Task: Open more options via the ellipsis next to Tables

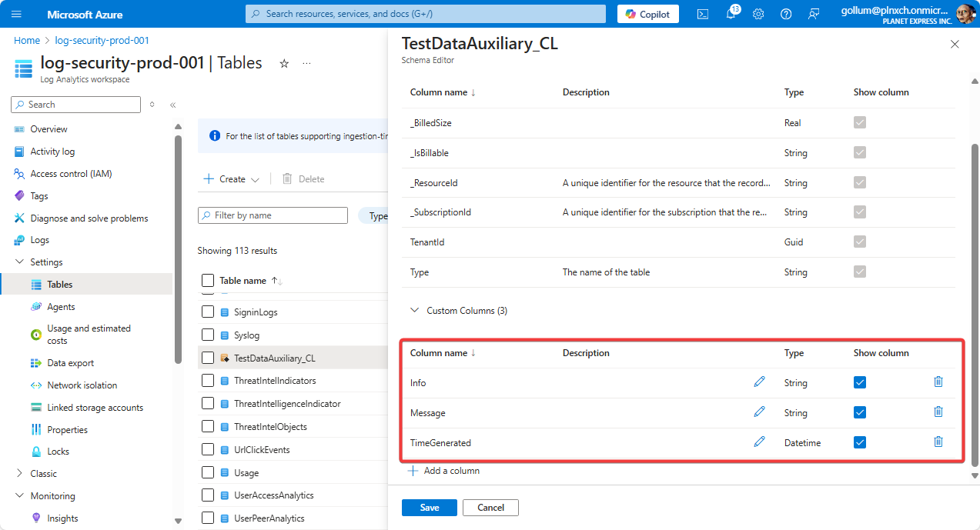Action: (306, 64)
